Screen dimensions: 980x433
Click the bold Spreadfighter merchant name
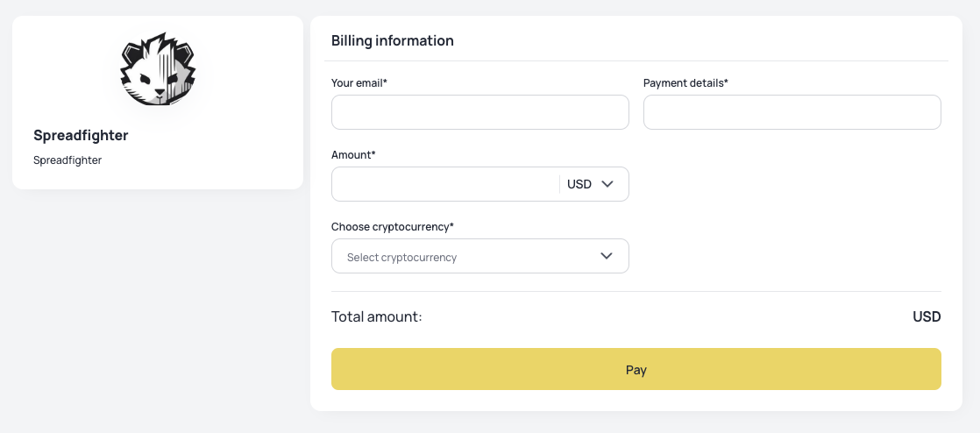pos(81,136)
